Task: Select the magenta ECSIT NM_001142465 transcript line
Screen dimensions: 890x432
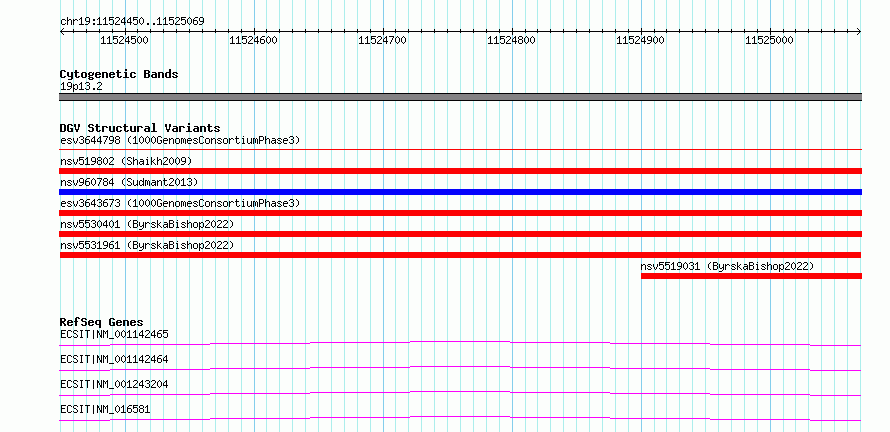Action: 460,343
